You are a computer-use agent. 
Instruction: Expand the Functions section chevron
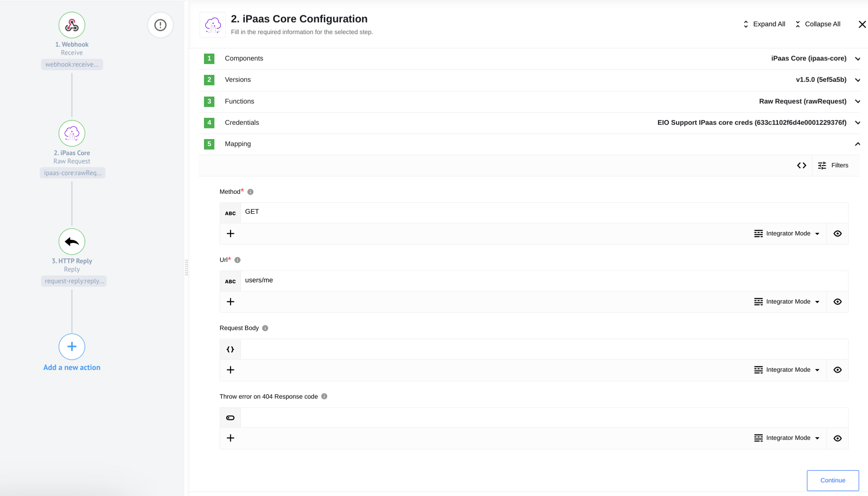point(858,101)
